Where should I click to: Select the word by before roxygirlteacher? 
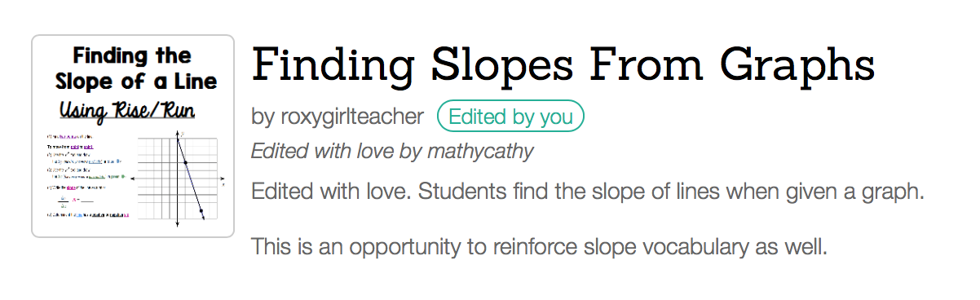263,117
